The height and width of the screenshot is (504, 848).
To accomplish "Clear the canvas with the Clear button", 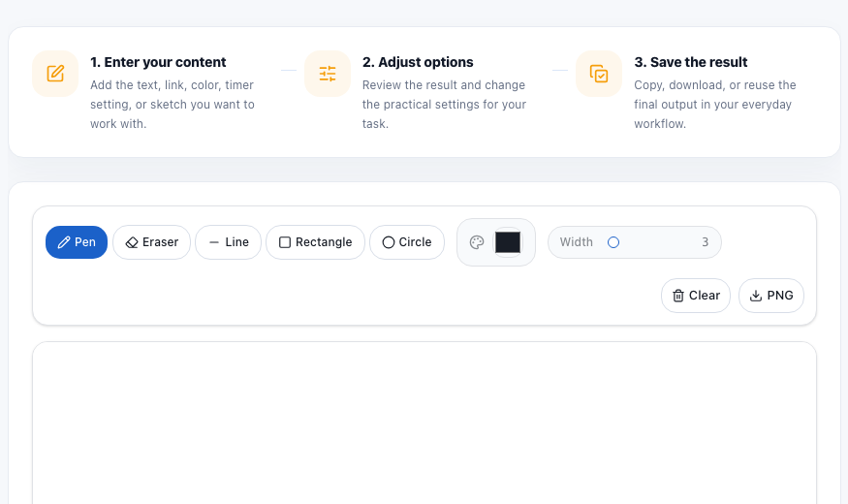I will coord(696,296).
